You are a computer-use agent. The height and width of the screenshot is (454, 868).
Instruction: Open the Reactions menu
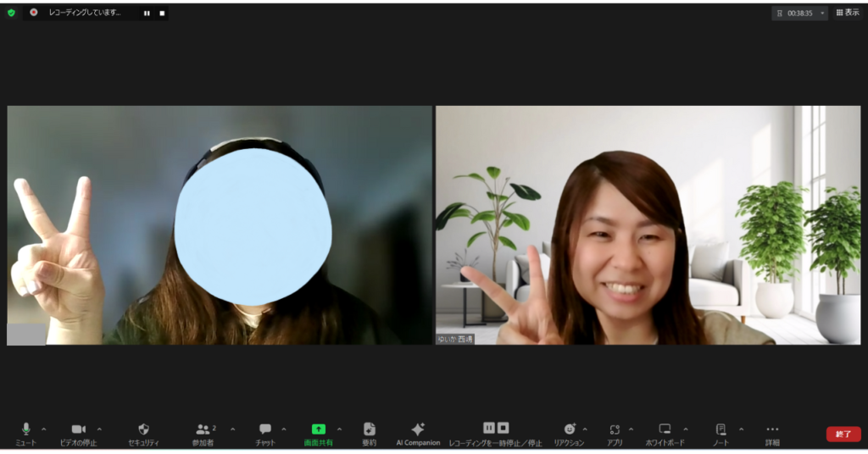(x=569, y=430)
